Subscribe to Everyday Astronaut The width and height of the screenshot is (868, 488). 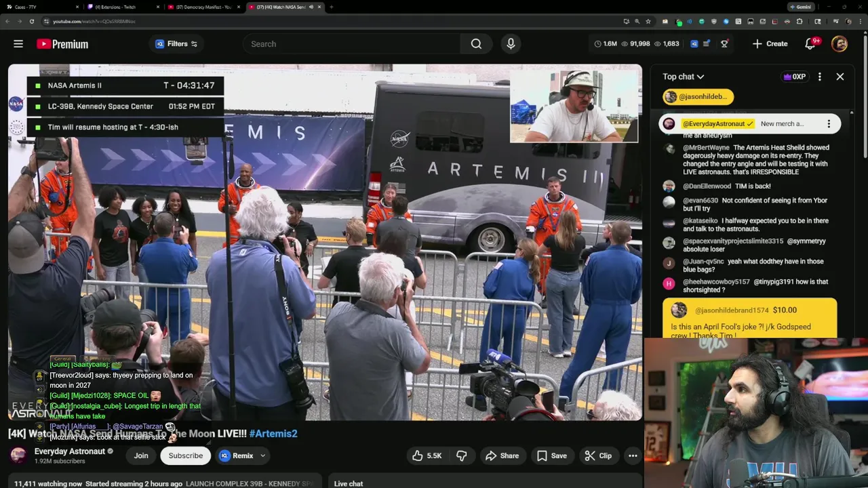pos(185,455)
